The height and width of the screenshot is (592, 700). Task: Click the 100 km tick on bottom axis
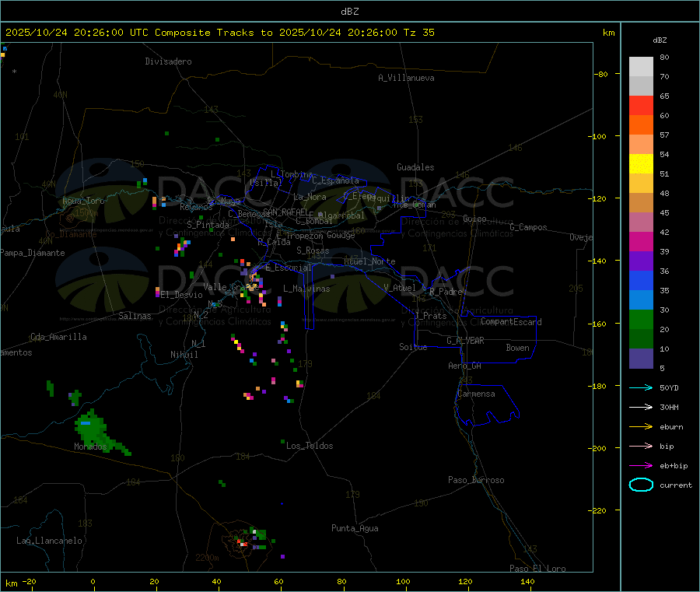click(403, 581)
